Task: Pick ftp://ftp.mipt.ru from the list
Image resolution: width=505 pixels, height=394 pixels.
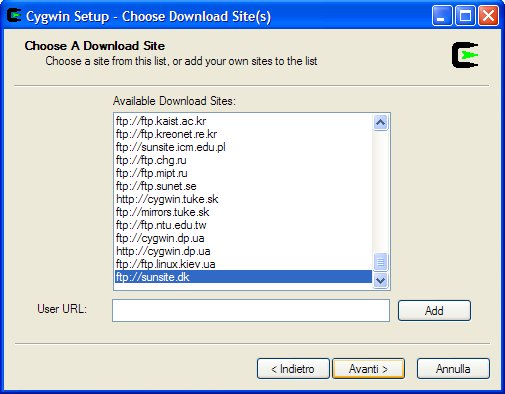Action: (x=243, y=173)
